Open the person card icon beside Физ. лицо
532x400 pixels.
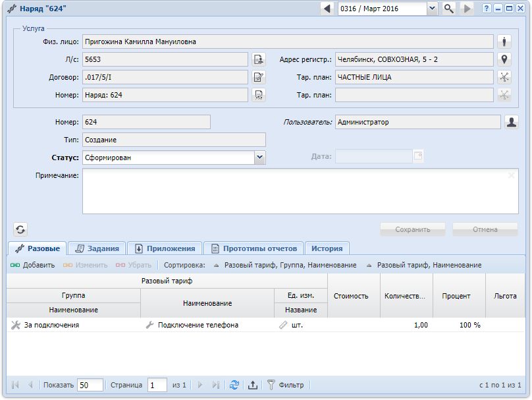[x=504, y=42]
